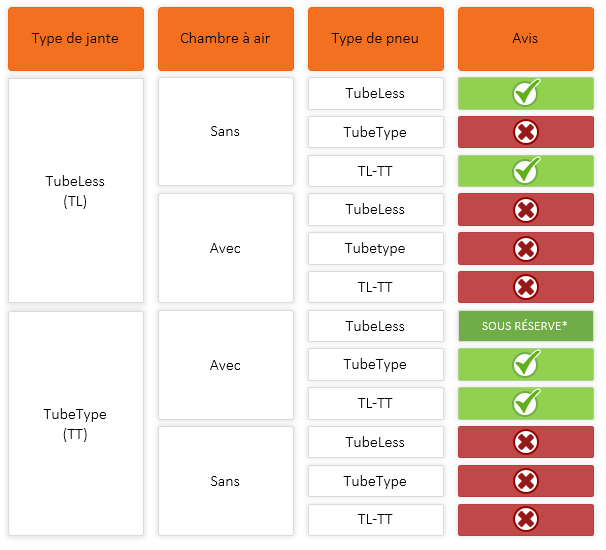Click the red cross beside TubeType under TL Sans

[x=526, y=132]
